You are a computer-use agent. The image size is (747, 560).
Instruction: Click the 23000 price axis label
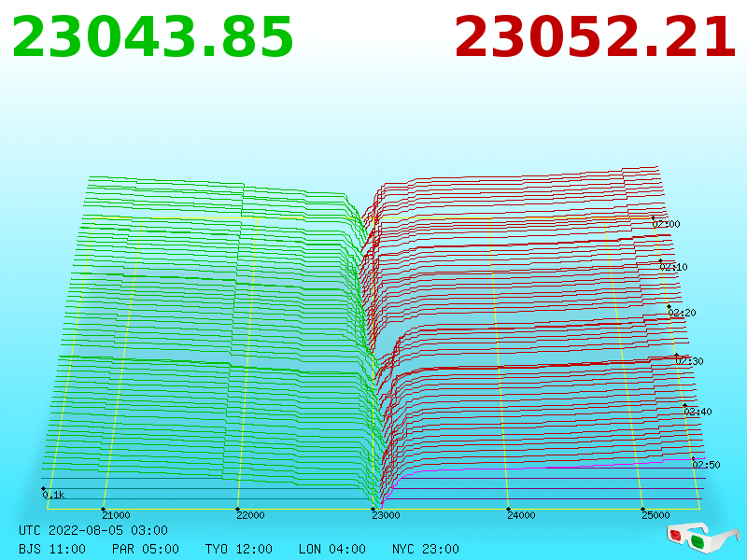386,515
